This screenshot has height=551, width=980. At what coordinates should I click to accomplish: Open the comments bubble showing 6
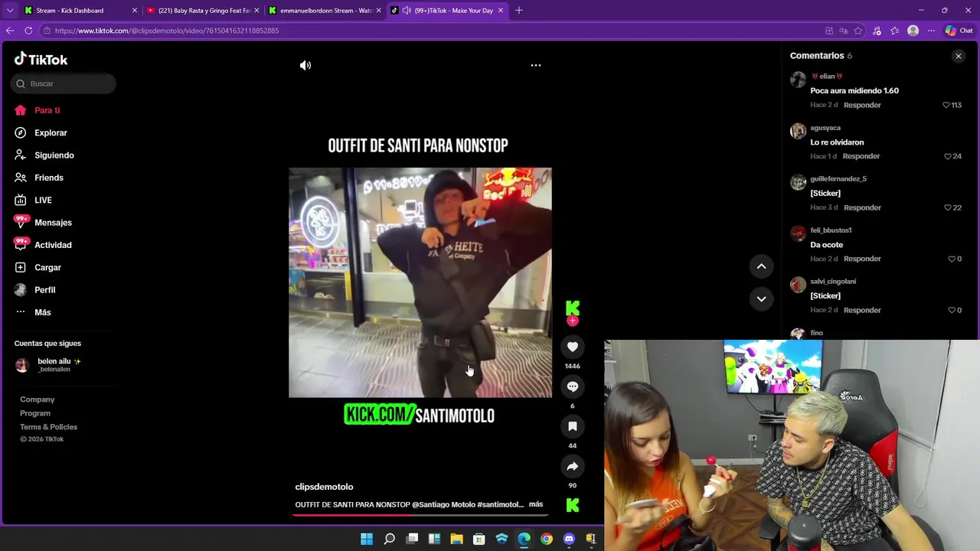click(573, 386)
